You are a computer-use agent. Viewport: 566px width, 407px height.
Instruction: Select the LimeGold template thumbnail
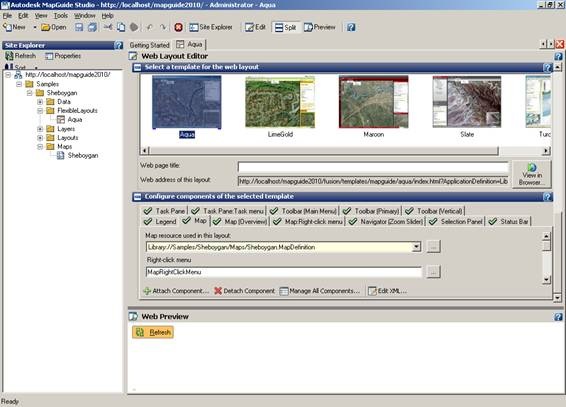click(280, 102)
